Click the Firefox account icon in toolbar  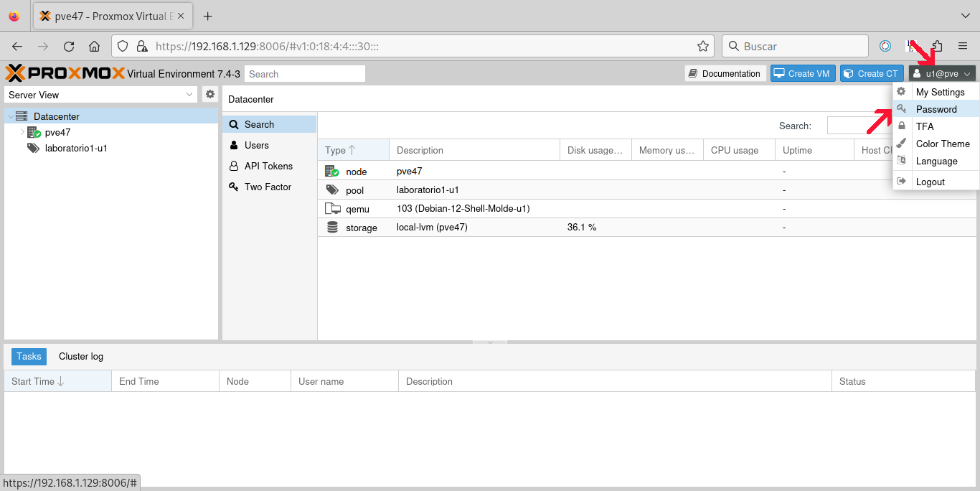click(885, 46)
